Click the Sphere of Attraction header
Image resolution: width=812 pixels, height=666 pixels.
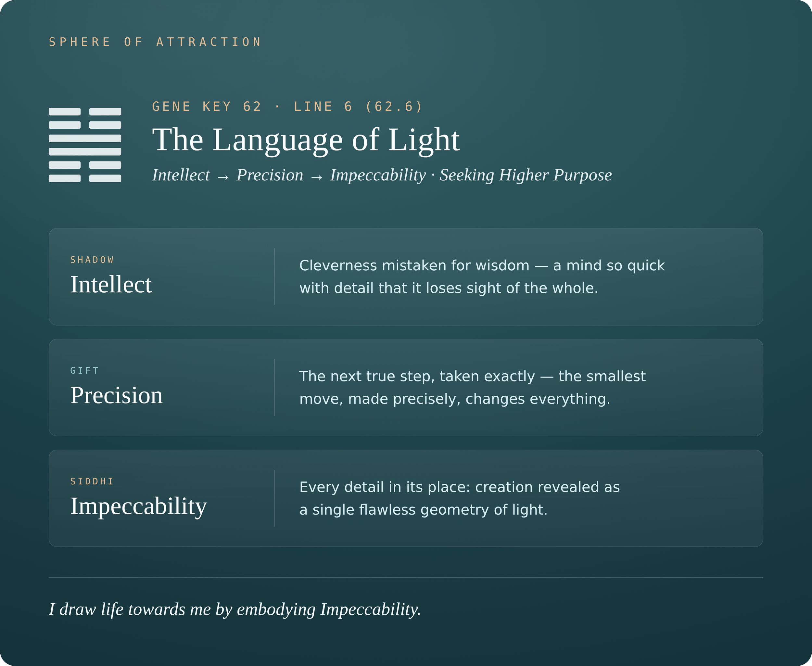155,42
